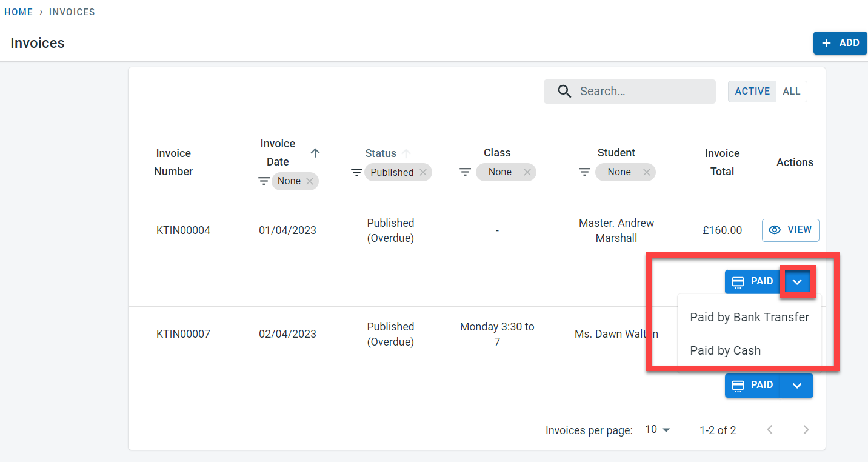This screenshot has height=462, width=868.
Task: Go to HOME breadcrumb link
Action: coord(19,12)
